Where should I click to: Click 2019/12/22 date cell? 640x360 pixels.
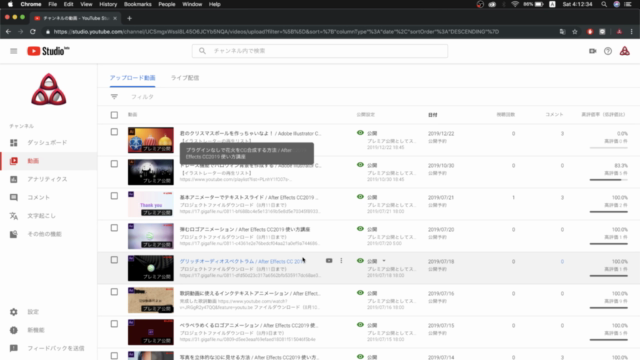click(441, 133)
